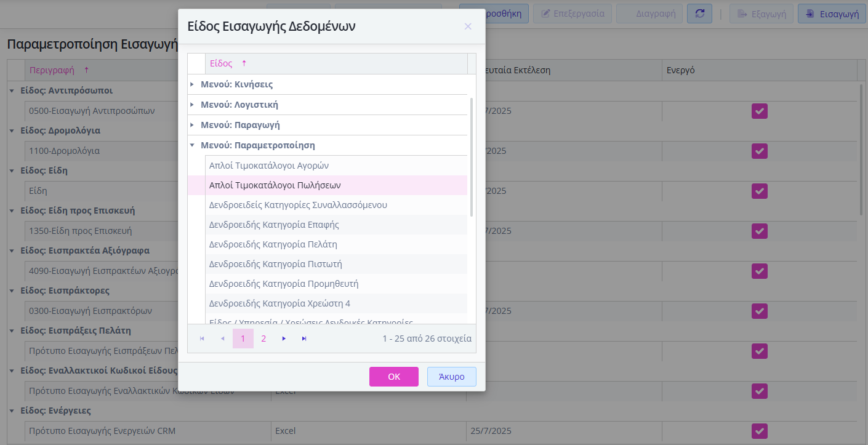The height and width of the screenshot is (445, 868).
Task: Toggle Ενεργό checkbox for Πρότυπο Εισαγωγής Ενεργειών CRM
Action: pyautogui.click(x=759, y=431)
